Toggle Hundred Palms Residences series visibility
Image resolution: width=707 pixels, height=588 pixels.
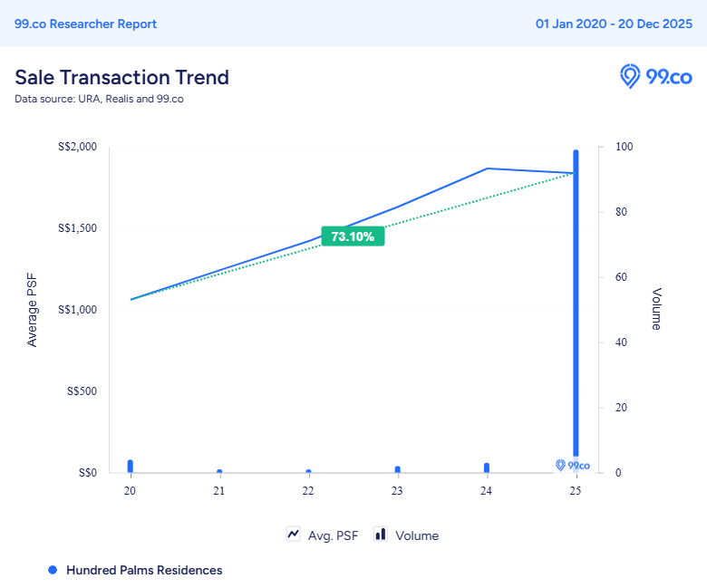click(x=143, y=570)
